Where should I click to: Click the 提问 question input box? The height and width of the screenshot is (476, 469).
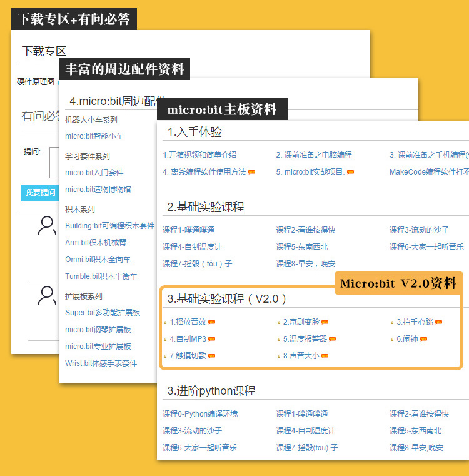click(54, 163)
